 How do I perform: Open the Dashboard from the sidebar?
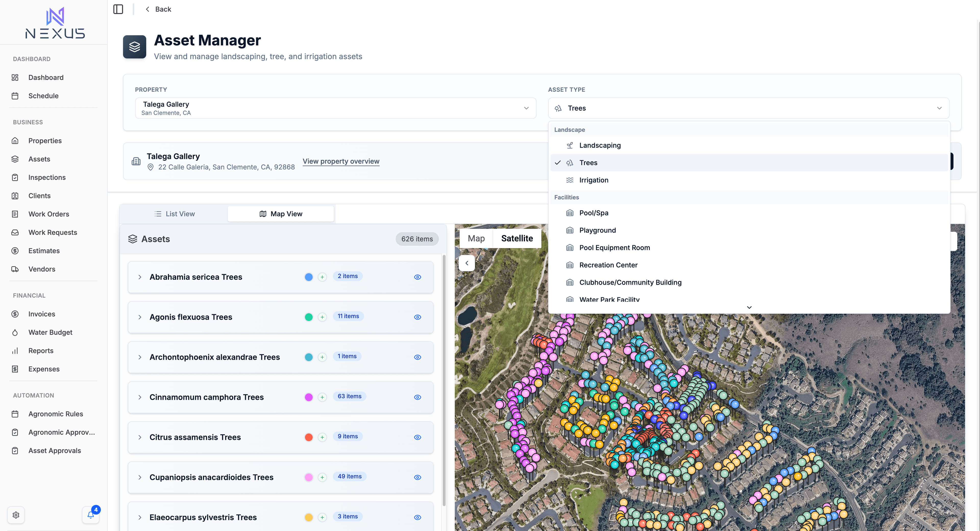(46, 77)
